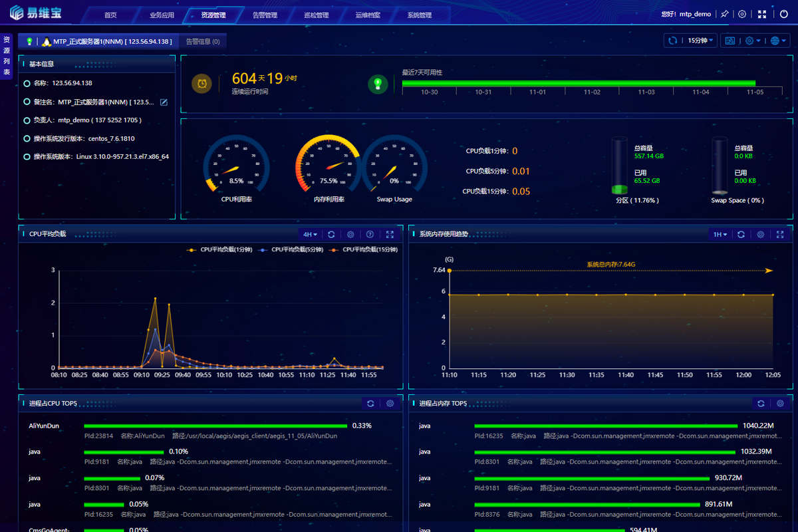Expand the 系统内存使用趋势 chart to fullscreen
Viewport: 798px width, 532px height.
pos(780,235)
